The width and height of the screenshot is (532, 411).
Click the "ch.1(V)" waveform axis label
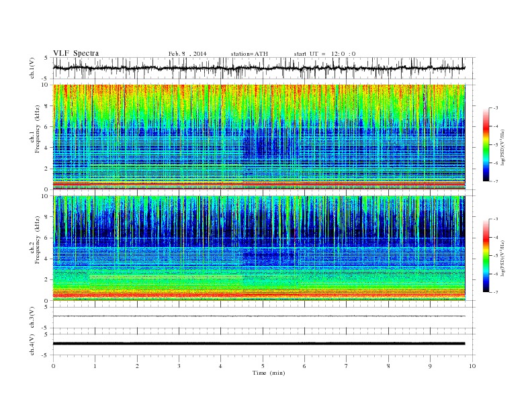[x=32, y=68]
